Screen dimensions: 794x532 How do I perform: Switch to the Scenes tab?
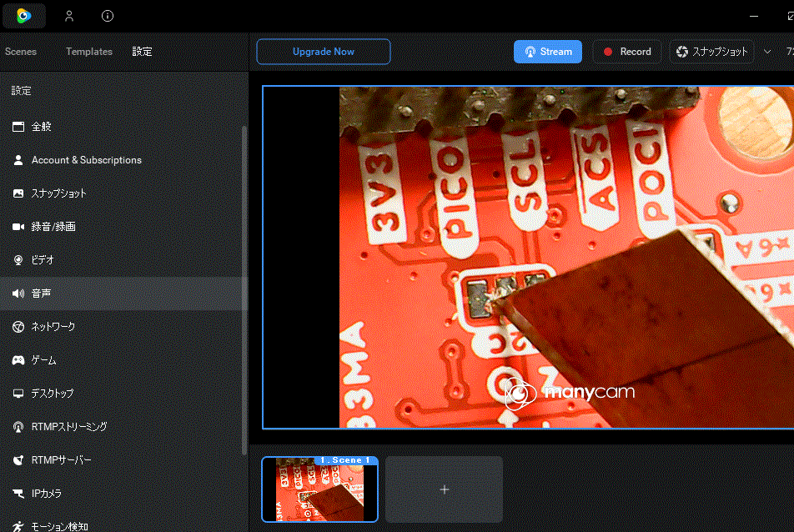(x=21, y=52)
